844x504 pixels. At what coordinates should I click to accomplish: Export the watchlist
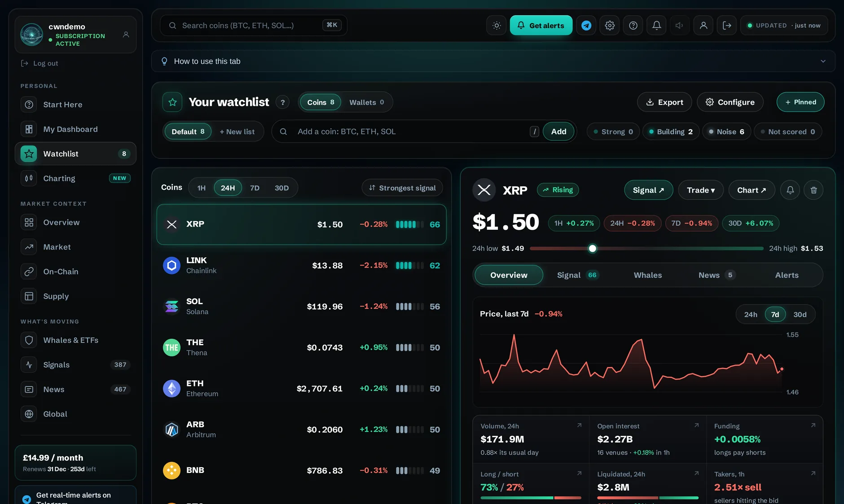tap(664, 102)
